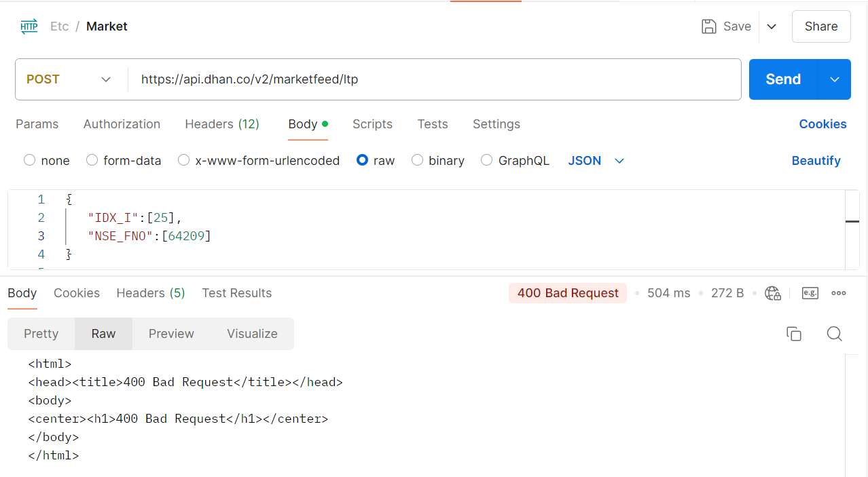Click the "IDX_I":[25] line in editor
The width and height of the screenshot is (868, 477).
click(135, 218)
